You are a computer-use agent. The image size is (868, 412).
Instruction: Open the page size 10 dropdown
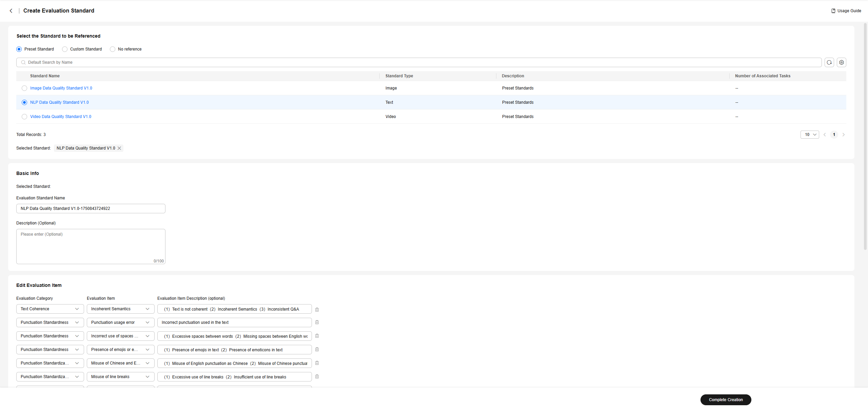(x=810, y=135)
